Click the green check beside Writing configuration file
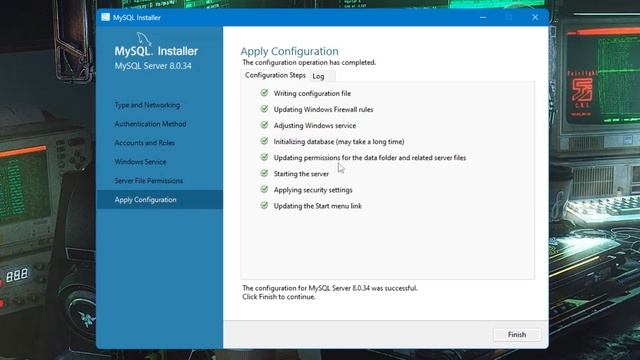This screenshot has width=640, height=360. [264, 93]
